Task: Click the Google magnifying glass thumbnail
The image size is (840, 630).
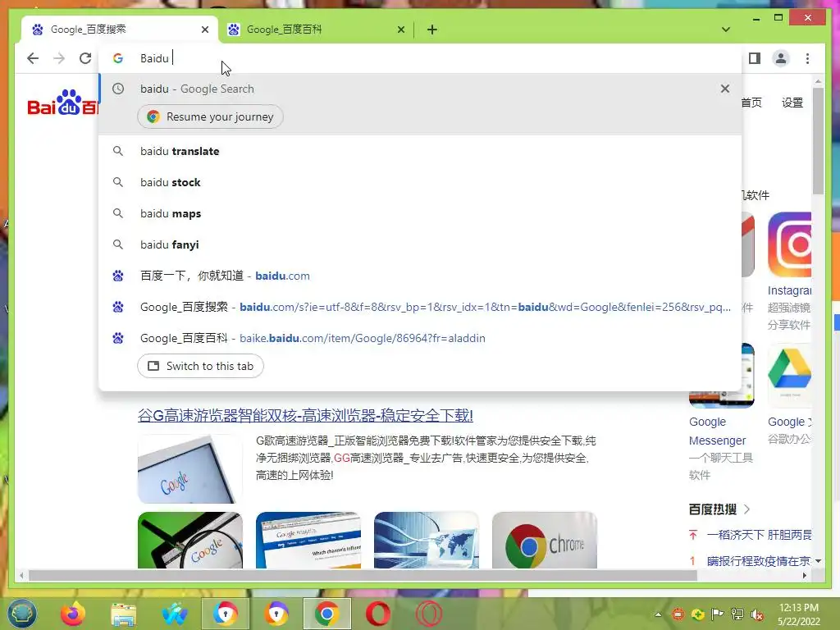Action: click(189, 540)
